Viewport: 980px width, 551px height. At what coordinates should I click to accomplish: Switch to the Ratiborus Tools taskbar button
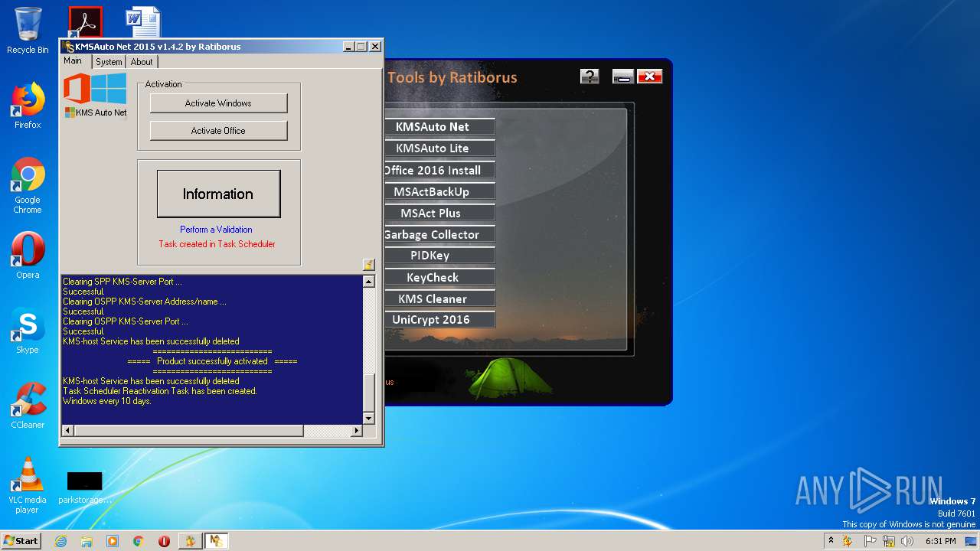coord(189,541)
